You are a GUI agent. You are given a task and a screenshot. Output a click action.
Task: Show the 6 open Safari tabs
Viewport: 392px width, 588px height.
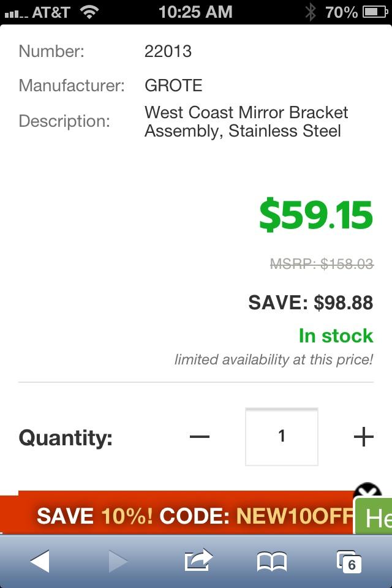click(349, 560)
